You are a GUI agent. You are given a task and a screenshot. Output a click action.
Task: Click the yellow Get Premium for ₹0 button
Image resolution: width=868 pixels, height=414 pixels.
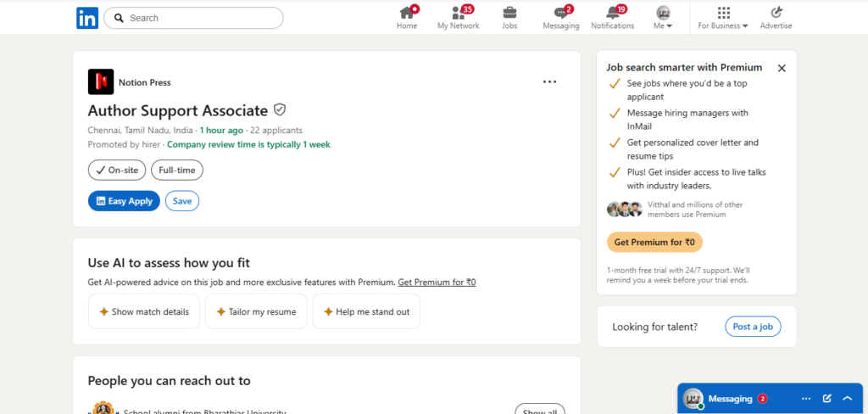(x=654, y=242)
